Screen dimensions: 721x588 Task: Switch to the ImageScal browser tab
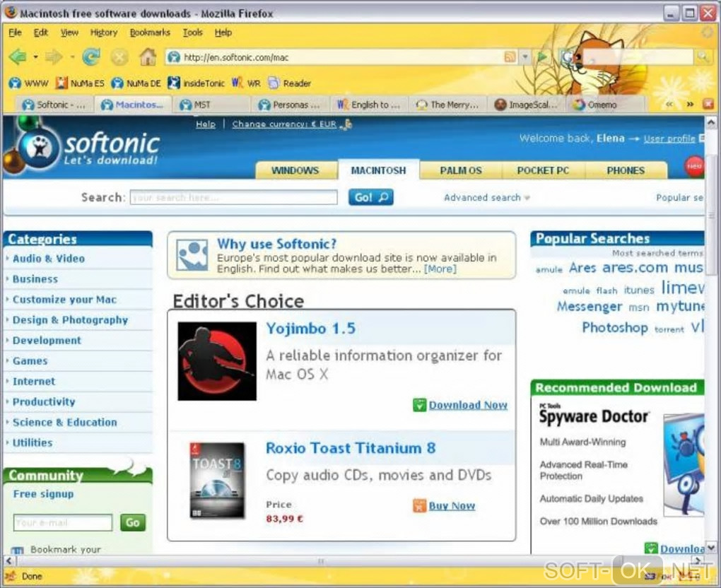(527, 105)
